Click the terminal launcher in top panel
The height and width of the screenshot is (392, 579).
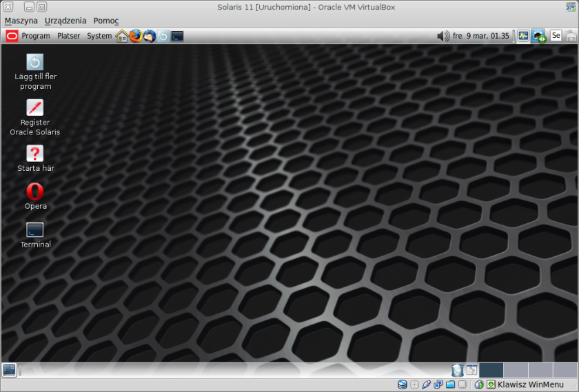pos(177,36)
